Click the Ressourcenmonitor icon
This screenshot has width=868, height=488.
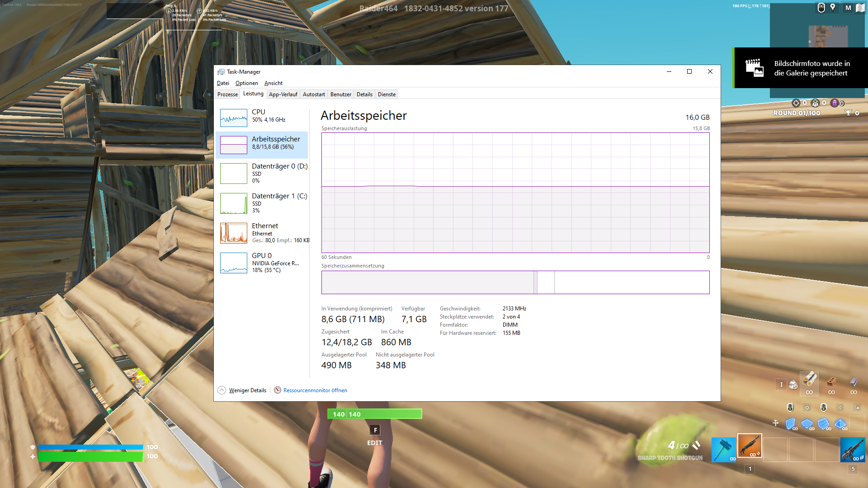278,390
